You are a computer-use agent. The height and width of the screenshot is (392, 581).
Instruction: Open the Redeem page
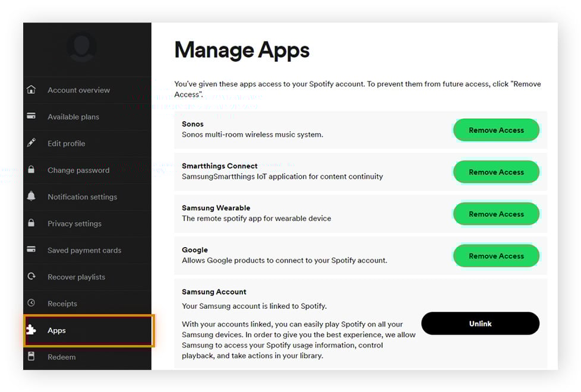click(x=62, y=357)
